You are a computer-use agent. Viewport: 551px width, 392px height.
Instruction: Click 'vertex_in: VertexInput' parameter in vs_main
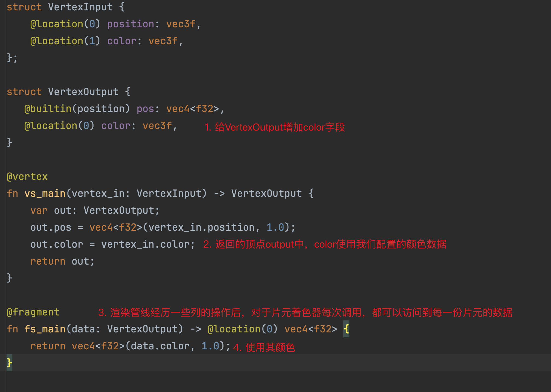point(136,194)
